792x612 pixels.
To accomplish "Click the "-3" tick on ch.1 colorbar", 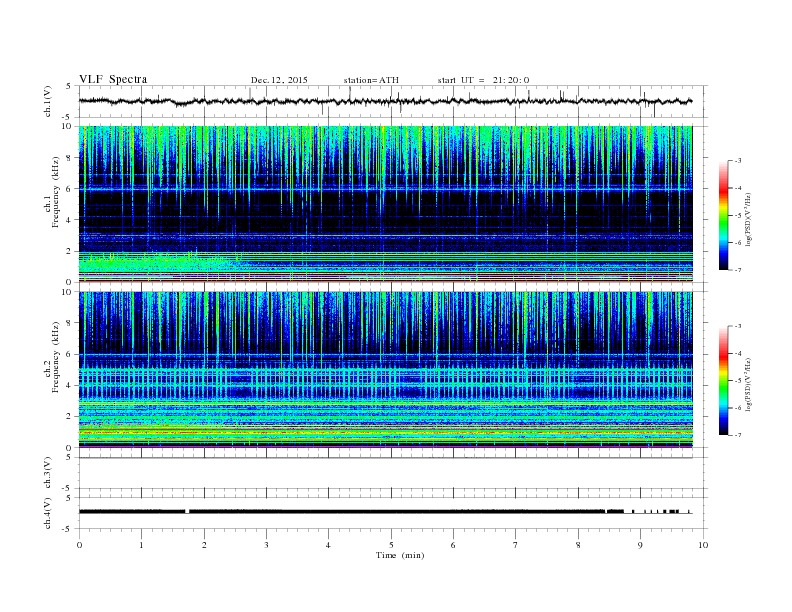I will point(737,161).
